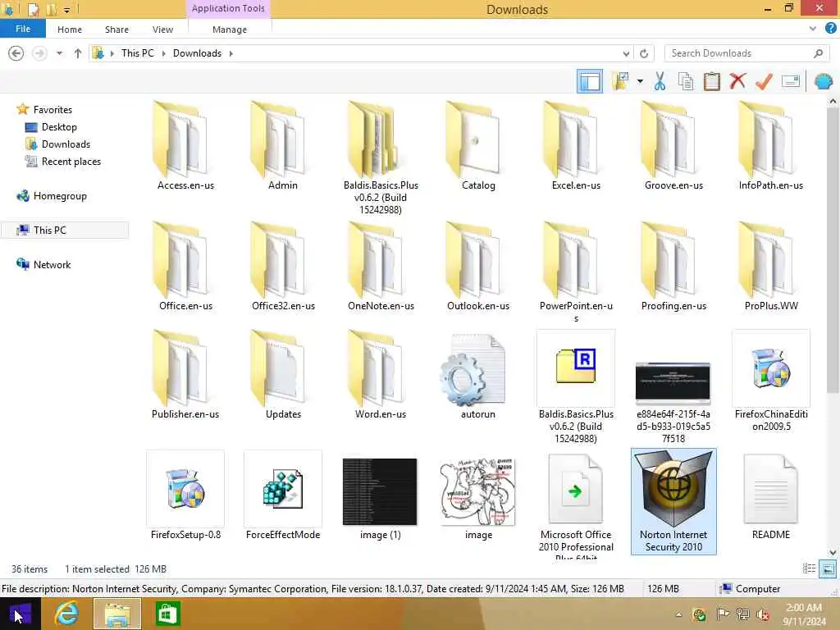Expand the ribbon with the chevron
840x630 pixels.
click(x=813, y=29)
